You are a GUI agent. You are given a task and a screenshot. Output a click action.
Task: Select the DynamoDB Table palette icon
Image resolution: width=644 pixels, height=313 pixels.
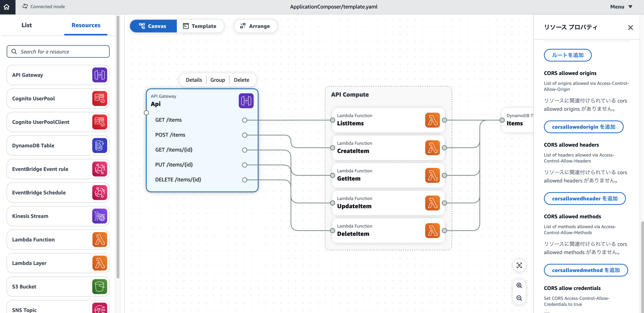coord(99,145)
